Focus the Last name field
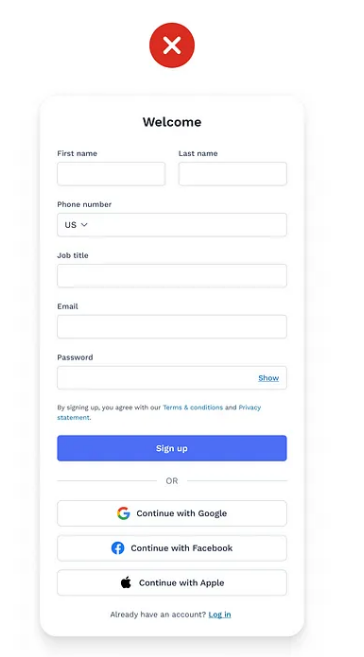This screenshot has width=364, height=657. click(232, 174)
